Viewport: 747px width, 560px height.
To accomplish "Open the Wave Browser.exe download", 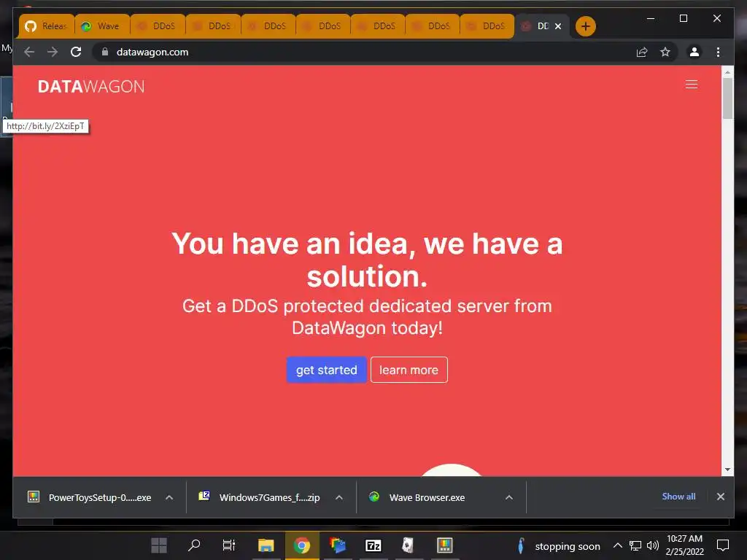I will click(417, 497).
